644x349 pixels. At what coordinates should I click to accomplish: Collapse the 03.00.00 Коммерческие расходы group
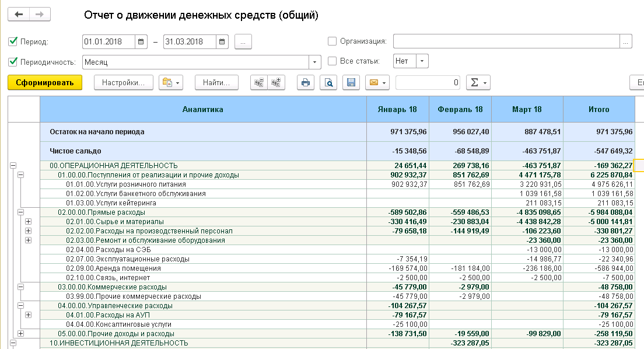(20, 287)
